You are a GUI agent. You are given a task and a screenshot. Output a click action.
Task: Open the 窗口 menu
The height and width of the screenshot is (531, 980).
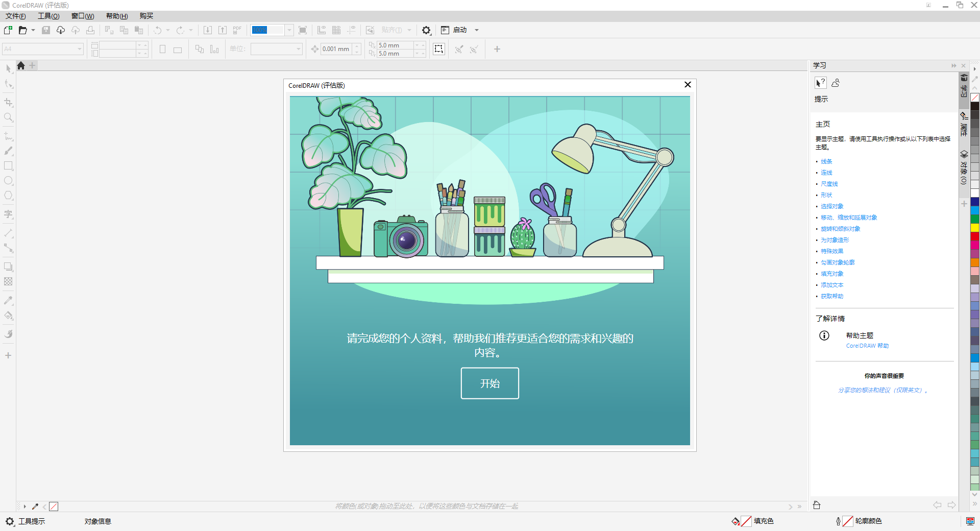click(82, 16)
